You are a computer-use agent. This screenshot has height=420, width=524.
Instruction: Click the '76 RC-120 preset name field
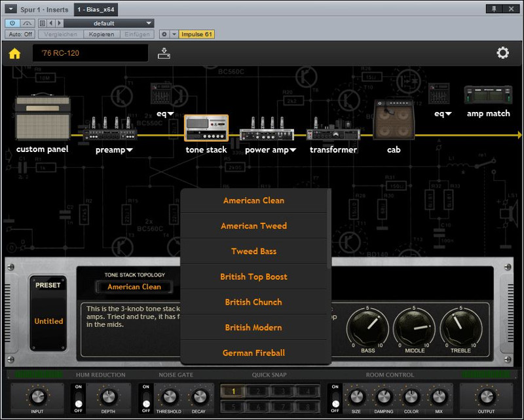(x=90, y=53)
